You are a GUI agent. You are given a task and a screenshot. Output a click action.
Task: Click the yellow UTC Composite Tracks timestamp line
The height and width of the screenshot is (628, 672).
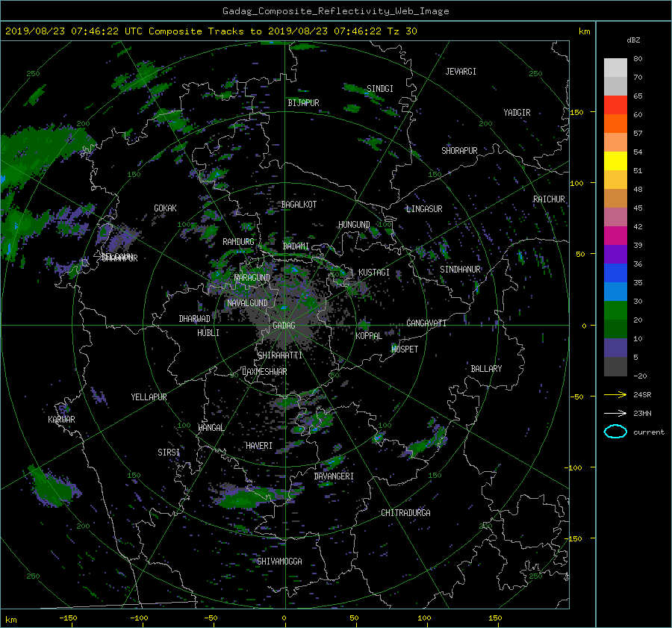pos(211,31)
